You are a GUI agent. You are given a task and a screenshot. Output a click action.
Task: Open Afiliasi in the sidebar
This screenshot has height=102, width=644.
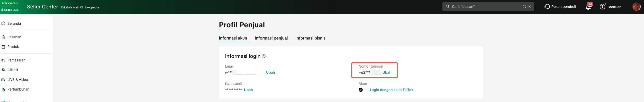coord(12,70)
